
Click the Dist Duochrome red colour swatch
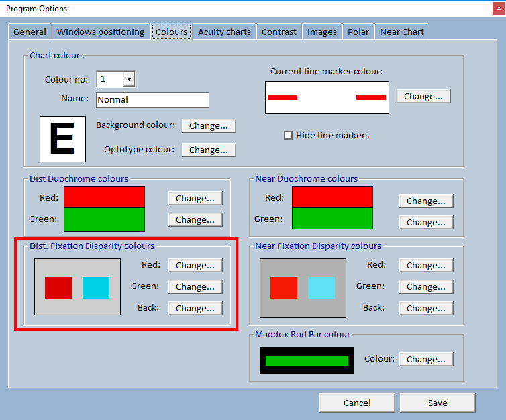click(x=105, y=197)
